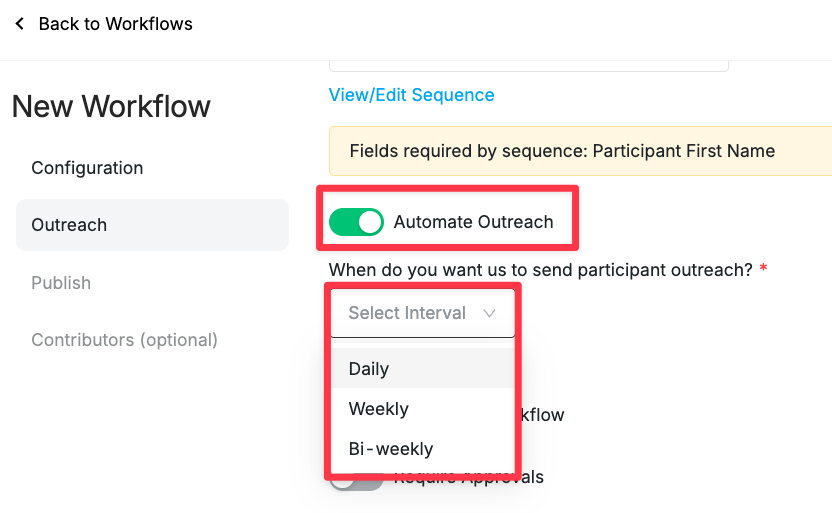
Task: Click the Select Interval chevron arrow
Action: click(x=489, y=313)
